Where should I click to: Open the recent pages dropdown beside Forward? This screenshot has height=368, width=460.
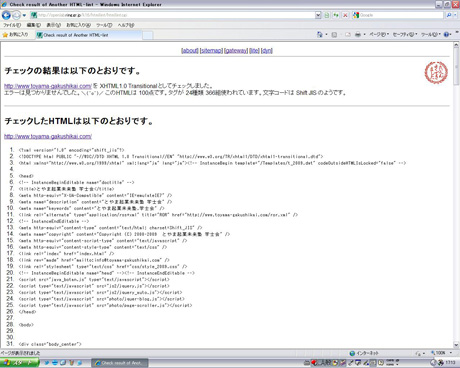[x=24, y=15]
